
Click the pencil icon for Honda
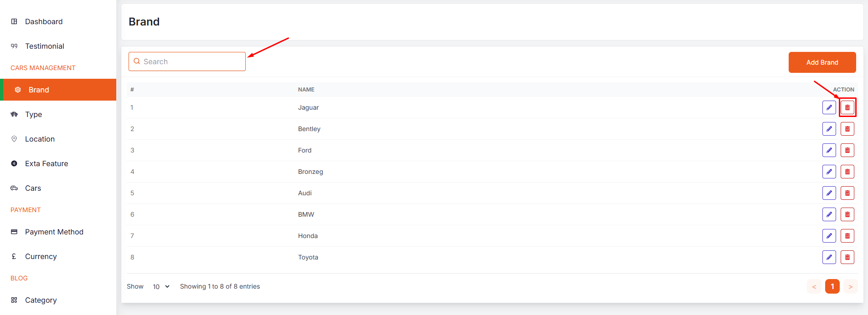(829, 236)
